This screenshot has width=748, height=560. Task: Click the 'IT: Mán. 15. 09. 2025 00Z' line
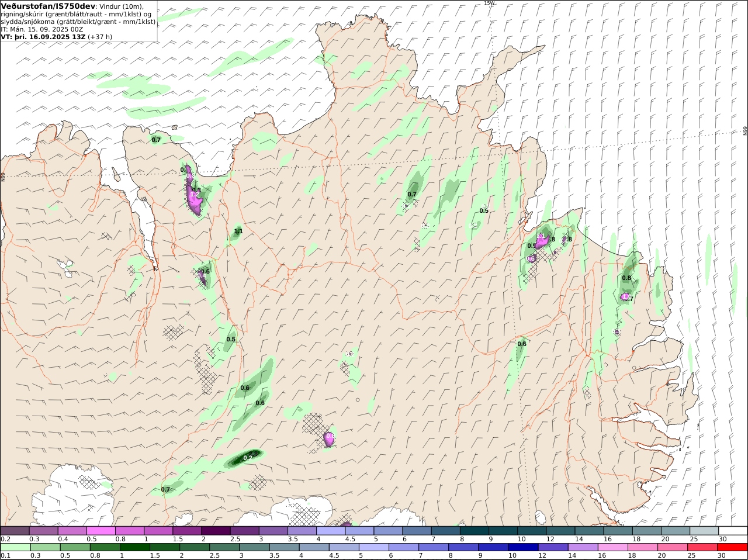[43, 29]
